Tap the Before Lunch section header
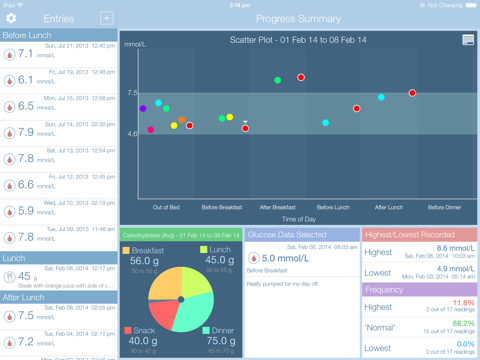Viewport: 480px width, 360px height. 59,35
